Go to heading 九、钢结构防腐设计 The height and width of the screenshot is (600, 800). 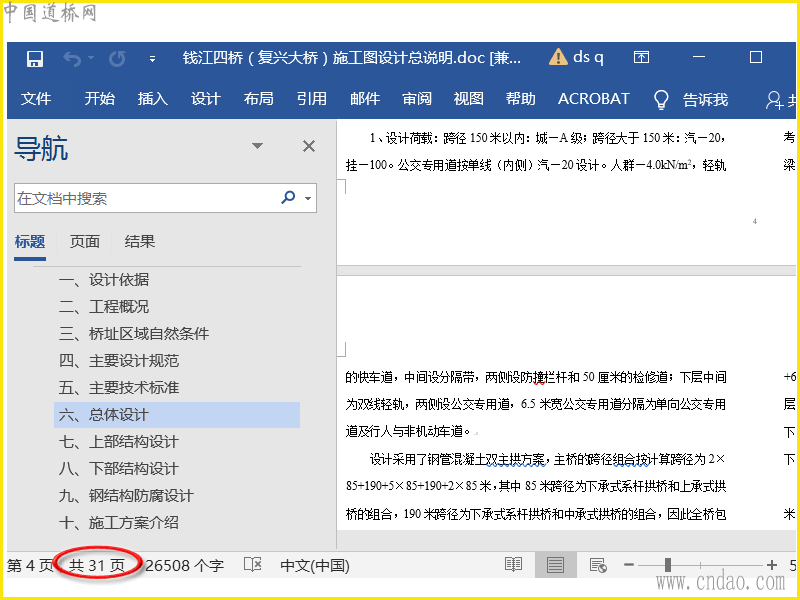click(x=177, y=495)
